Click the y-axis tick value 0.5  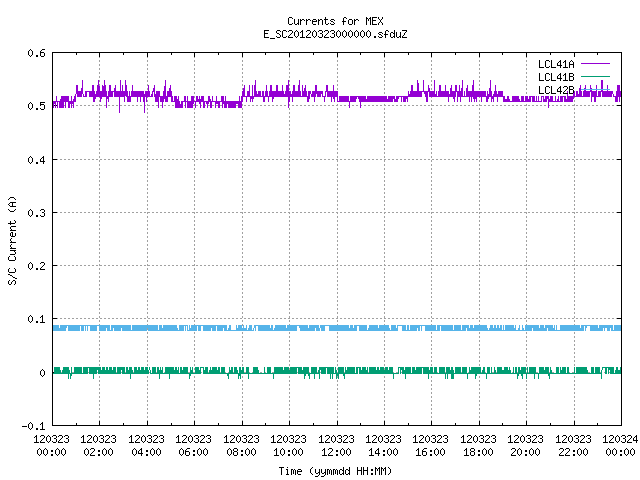pyautogui.click(x=36, y=106)
